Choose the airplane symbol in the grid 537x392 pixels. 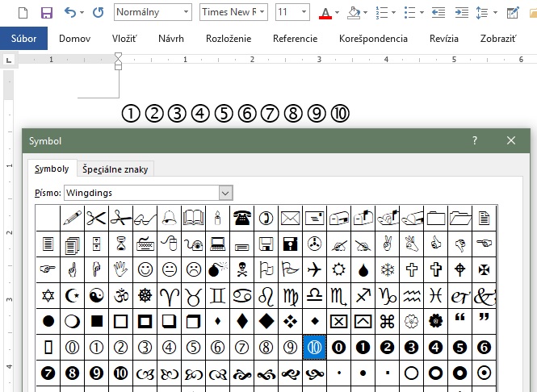(x=314, y=269)
